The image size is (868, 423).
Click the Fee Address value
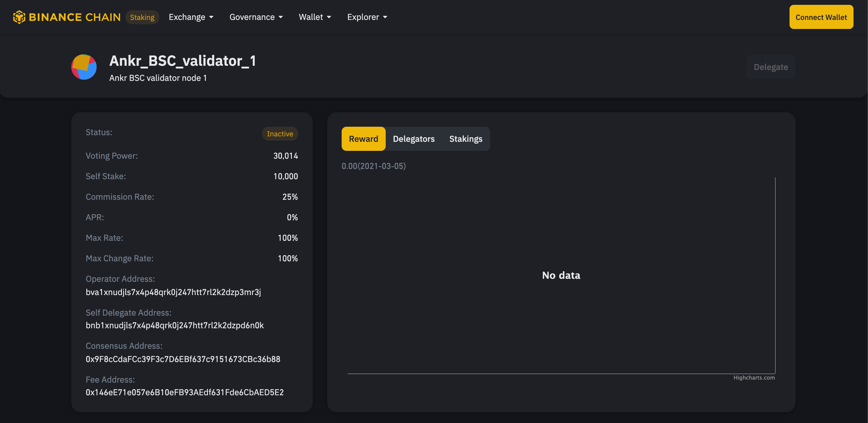coord(184,392)
